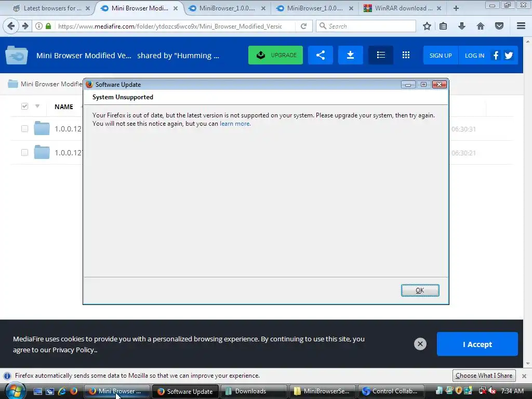
Task: Accept cookies with I Accept
Action: [x=477, y=344]
